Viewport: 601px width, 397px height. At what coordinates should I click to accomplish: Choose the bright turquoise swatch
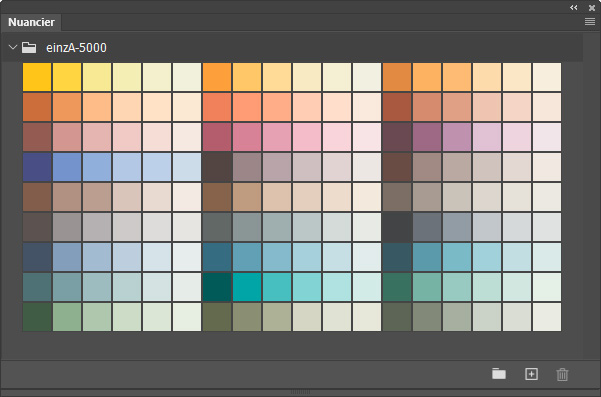pos(247,287)
